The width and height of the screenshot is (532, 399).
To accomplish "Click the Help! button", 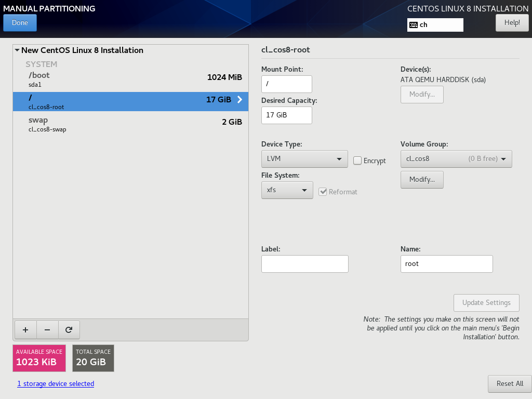I will tap(512, 23).
